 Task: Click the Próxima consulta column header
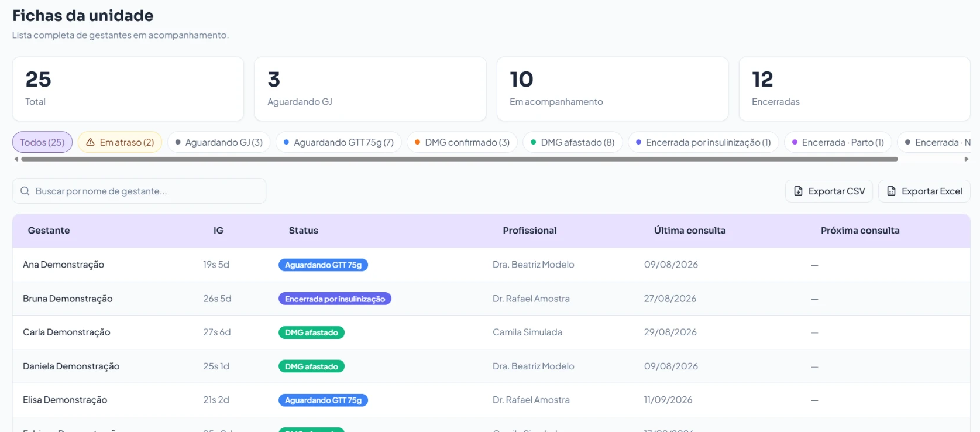[x=860, y=231]
